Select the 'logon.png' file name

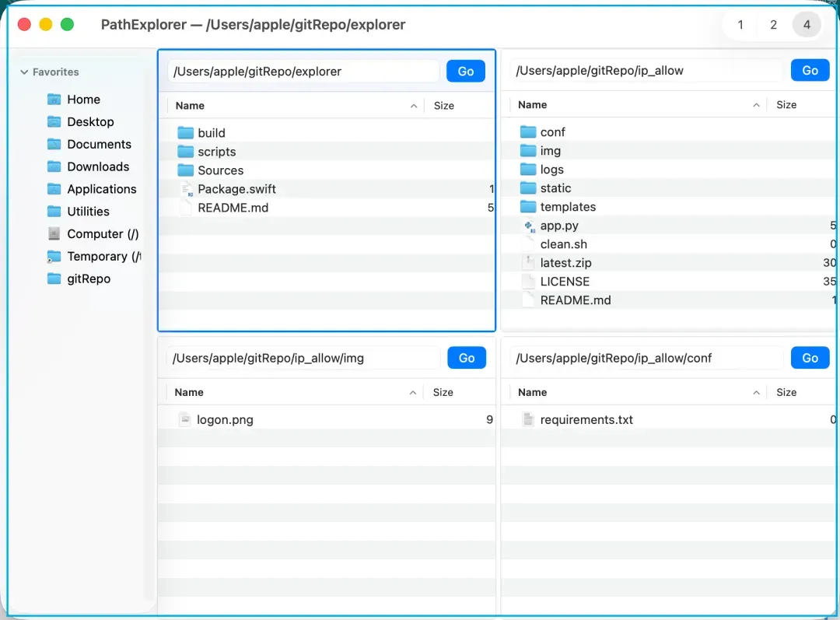225,419
